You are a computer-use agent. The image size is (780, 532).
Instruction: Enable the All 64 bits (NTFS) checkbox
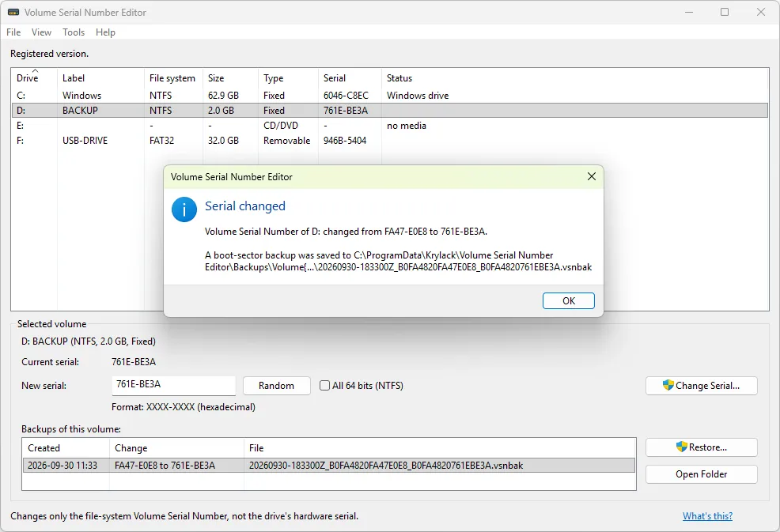[x=324, y=385]
